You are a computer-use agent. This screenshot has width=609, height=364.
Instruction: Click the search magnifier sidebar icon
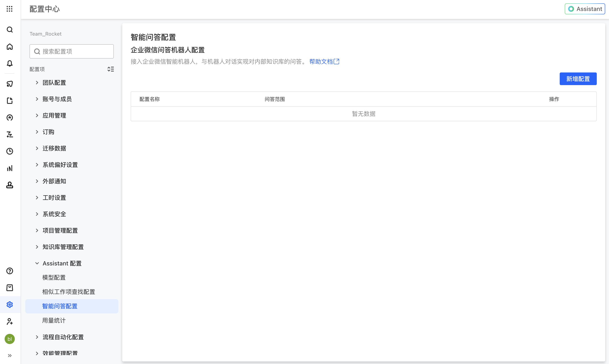[x=9, y=30]
